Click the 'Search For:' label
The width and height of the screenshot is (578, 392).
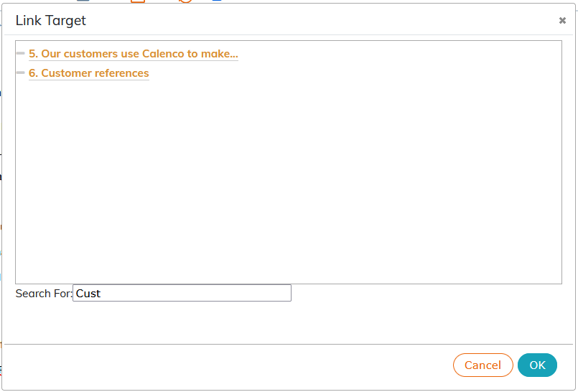(x=44, y=294)
